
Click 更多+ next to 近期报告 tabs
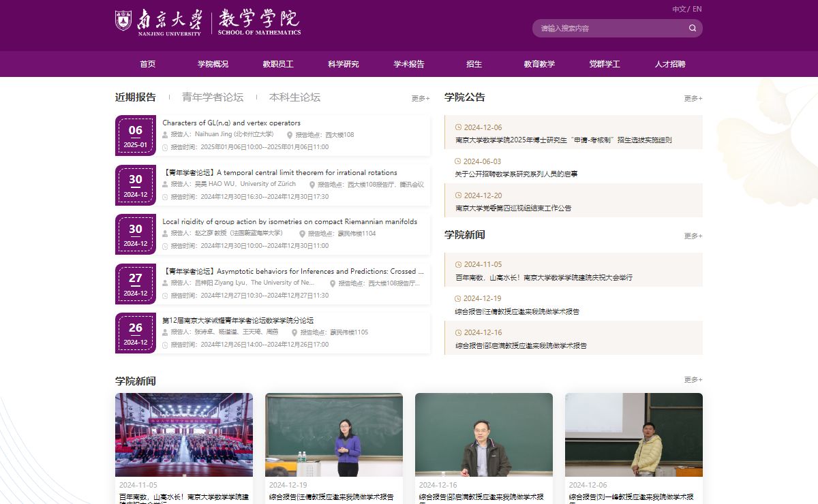pos(421,99)
